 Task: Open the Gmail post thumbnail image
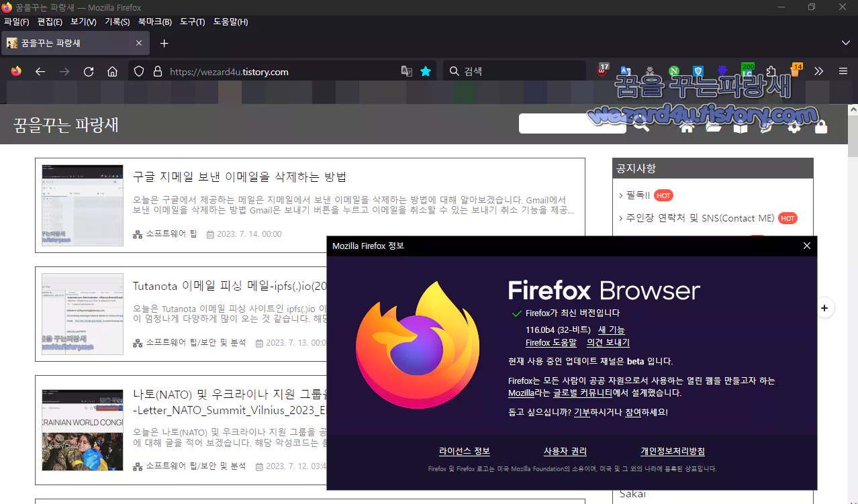82,205
